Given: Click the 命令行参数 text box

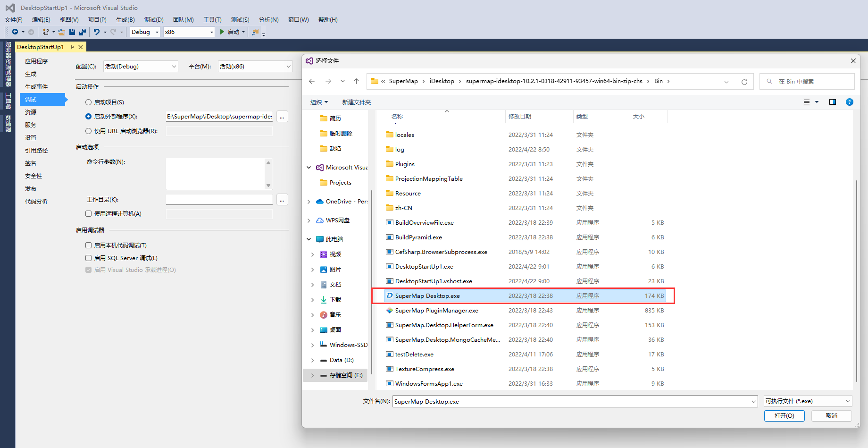Looking at the screenshot, I should point(216,174).
